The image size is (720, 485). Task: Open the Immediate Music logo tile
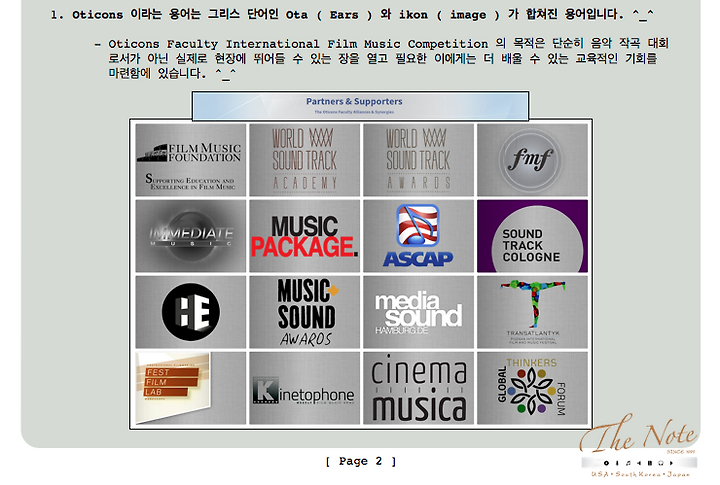pos(191,236)
